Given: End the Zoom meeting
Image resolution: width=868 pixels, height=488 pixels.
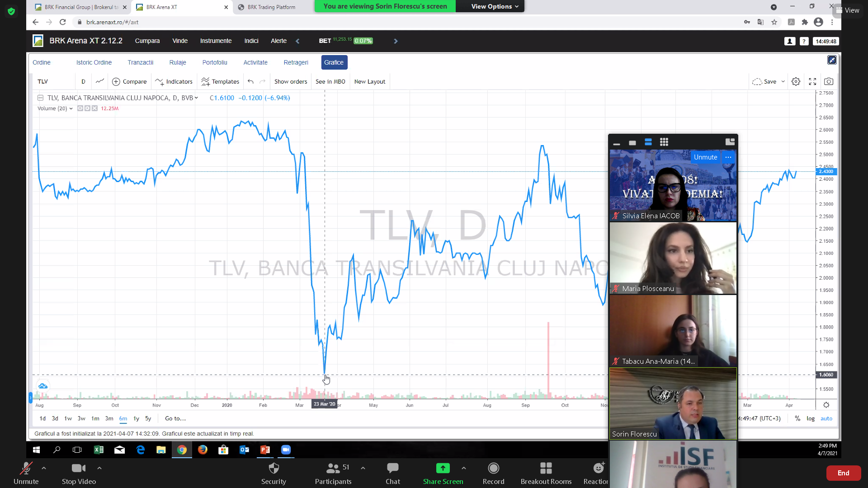Looking at the screenshot, I should [844, 473].
